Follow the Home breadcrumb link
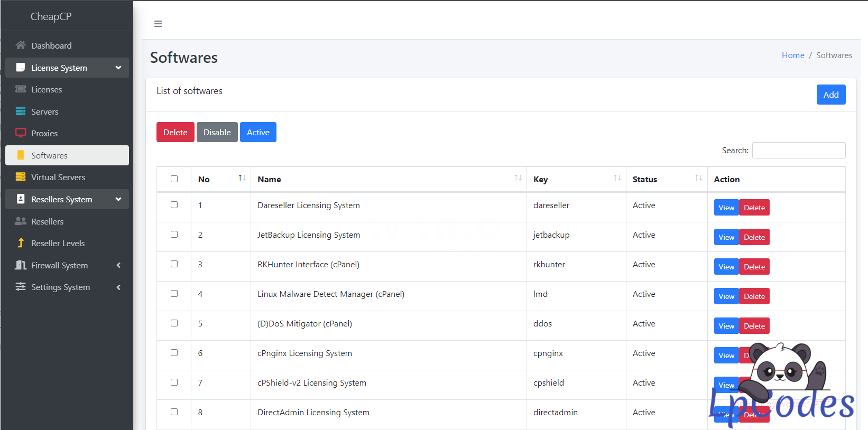This screenshot has height=430, width=868. [x=792, y=55]
